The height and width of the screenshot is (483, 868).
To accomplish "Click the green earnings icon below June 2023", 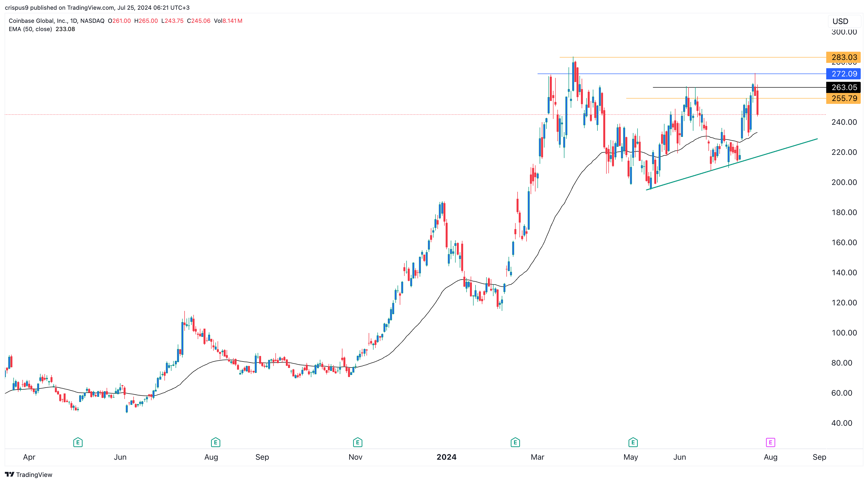I will click(78, 442).
